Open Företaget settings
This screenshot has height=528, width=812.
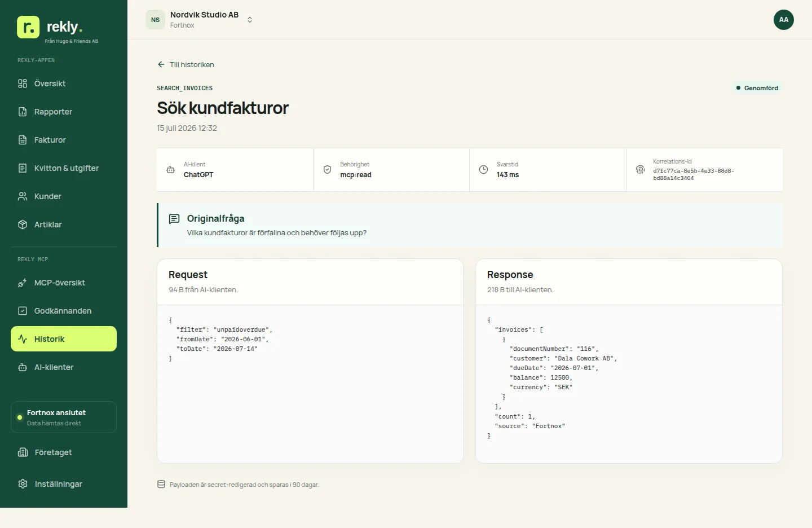click(64, 452)
